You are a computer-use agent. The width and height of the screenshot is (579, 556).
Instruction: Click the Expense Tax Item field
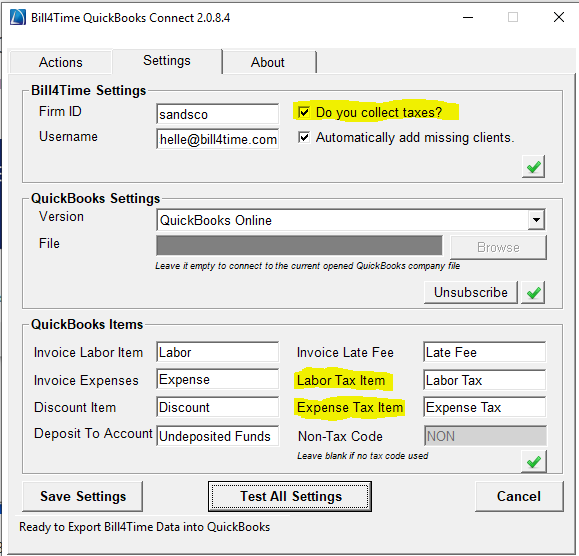click(x=484, y=407)
